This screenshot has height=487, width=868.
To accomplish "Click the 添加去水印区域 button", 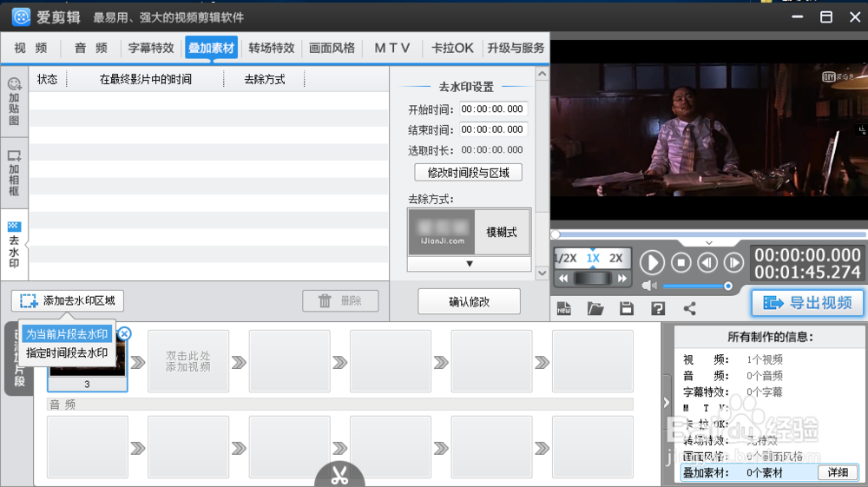I will pos(68,301).
